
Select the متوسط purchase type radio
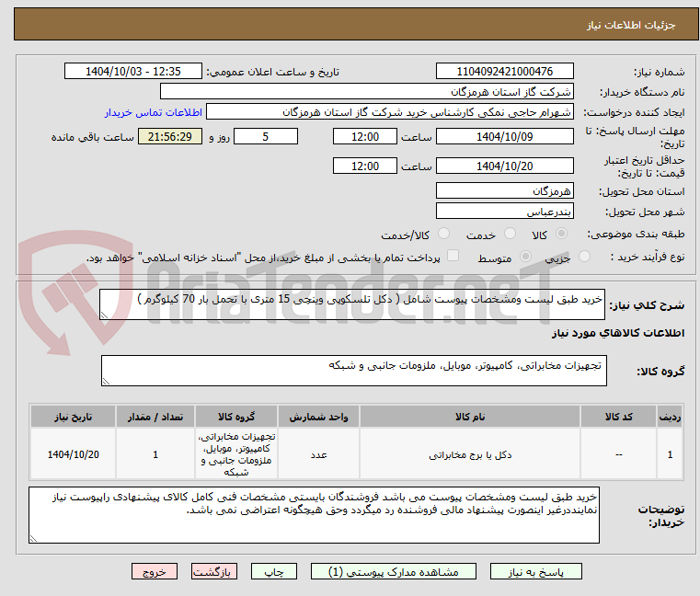pos(525,257)
